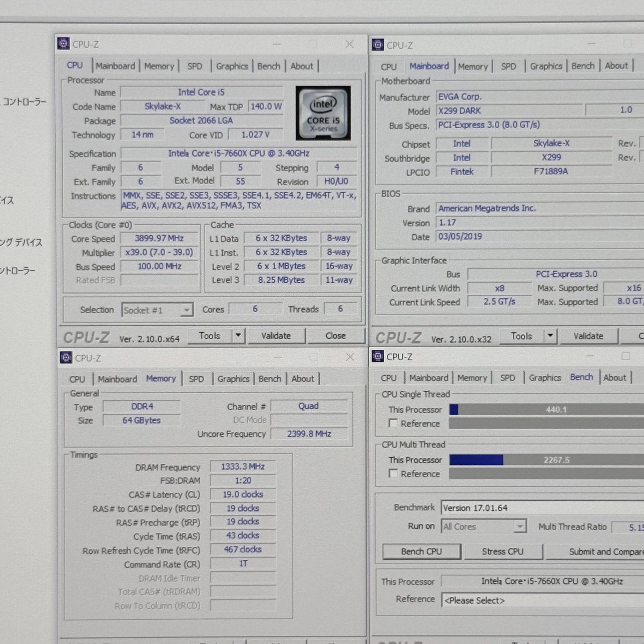Click the Specification field i5-7660X
The width and height of the screenshot is (644, 644).
click(x=238, y=153)
